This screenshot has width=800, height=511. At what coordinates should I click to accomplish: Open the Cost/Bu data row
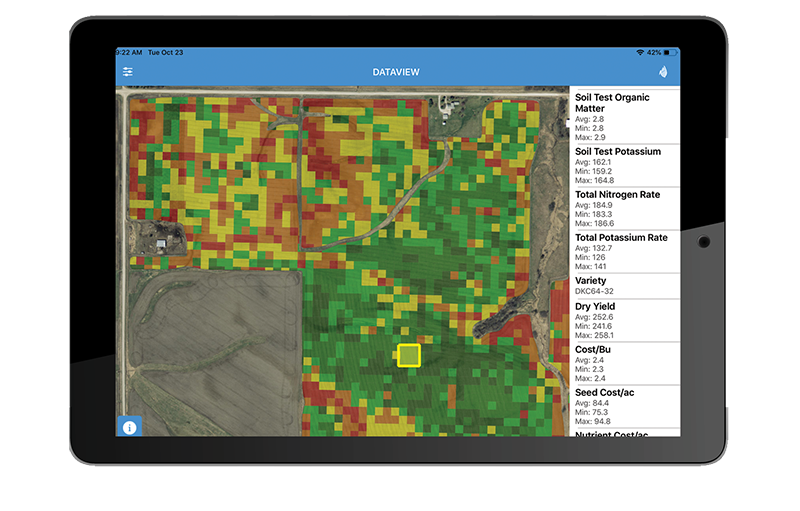[624, 364]
